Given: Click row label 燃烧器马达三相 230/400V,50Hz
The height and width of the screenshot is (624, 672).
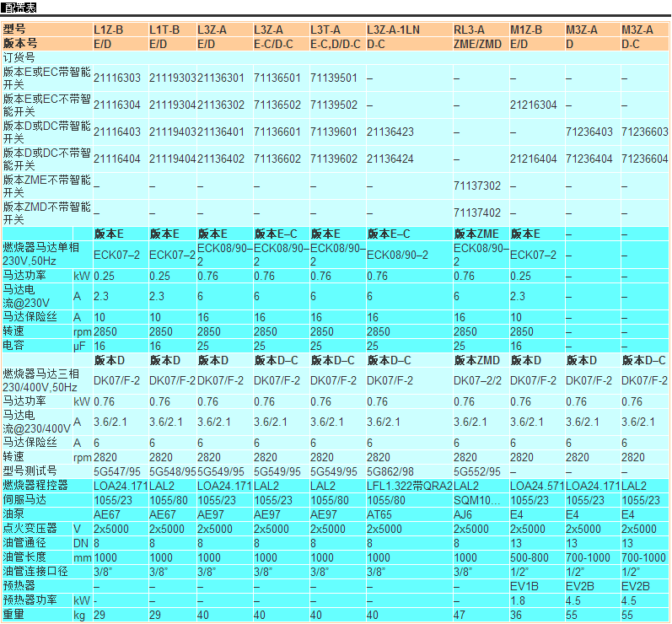Looking at the screenshot, I should [40, 380].
